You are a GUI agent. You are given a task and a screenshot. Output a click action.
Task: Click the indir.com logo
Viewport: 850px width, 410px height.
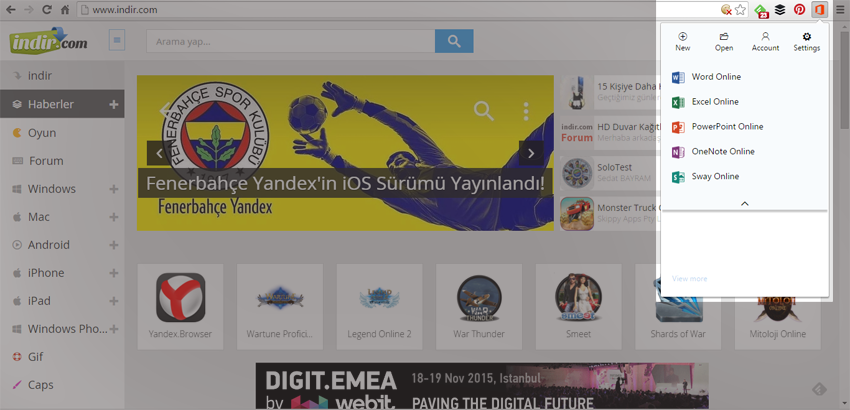point(48,42)
